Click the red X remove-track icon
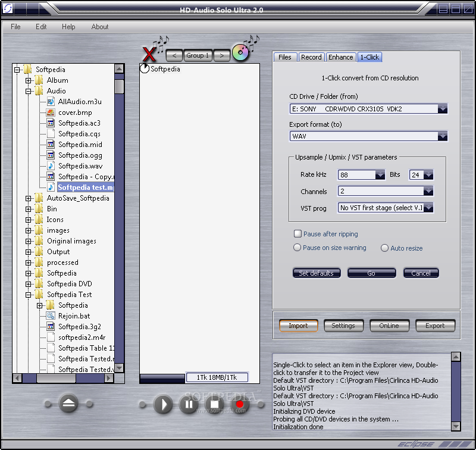Viewport: 476px width, 450px height. click(149, 54)
